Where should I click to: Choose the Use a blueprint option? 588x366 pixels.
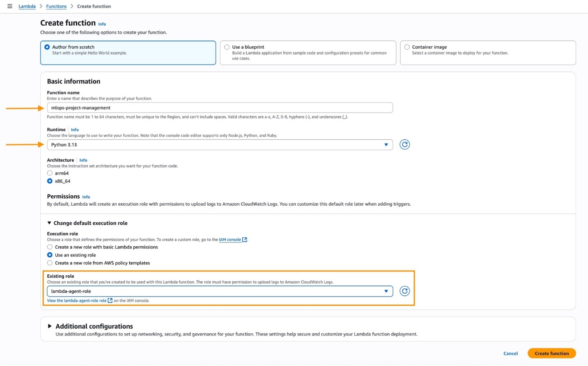(227, 47)
